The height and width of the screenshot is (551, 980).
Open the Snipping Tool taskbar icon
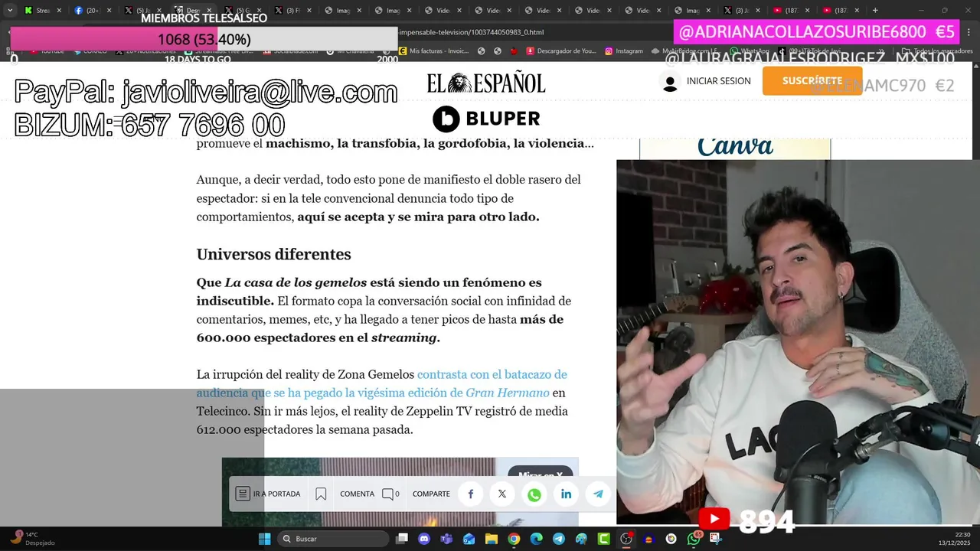point(716,539)
